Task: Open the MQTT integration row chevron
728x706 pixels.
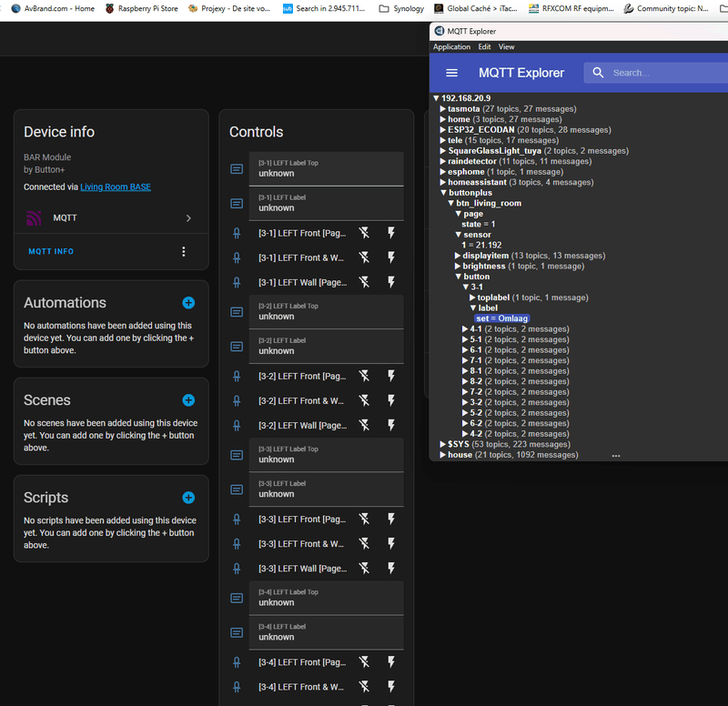Action: (x=188, y=218)
